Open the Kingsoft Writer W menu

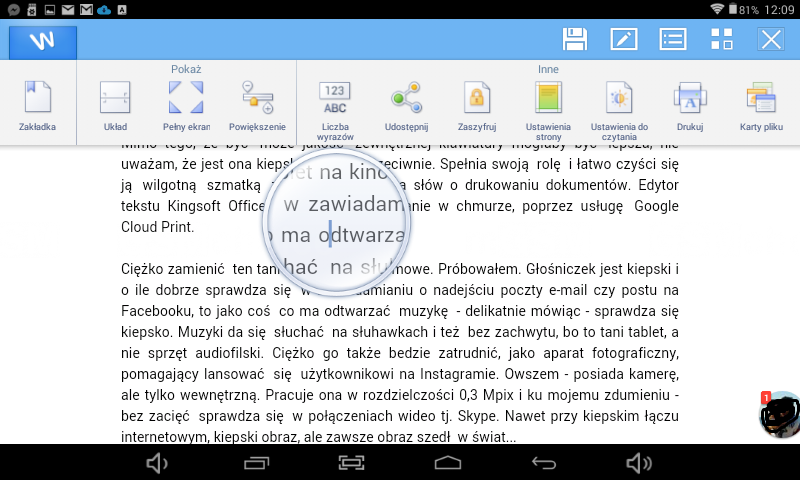pos(42,41)
